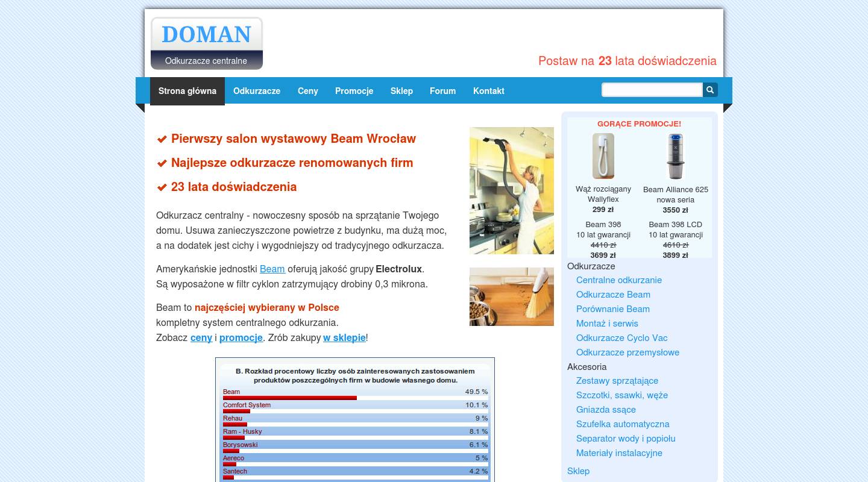Click the Odkurzacze sidebar section label
868x482 pixels.
tap(591, 266)
